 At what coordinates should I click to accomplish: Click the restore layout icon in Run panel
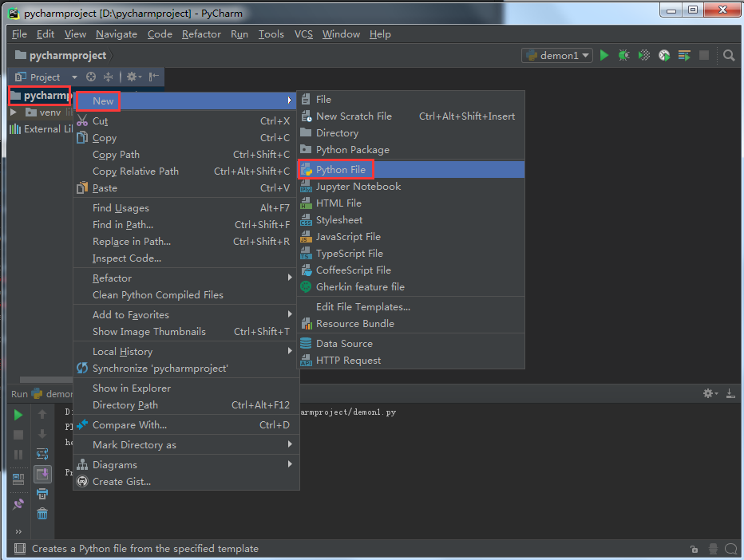click(18, 479)
